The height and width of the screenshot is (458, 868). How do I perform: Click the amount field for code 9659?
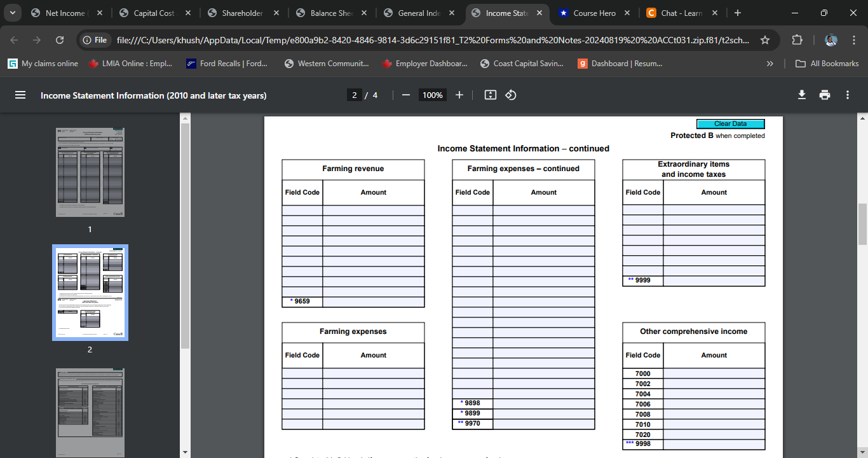click(374, 302)
